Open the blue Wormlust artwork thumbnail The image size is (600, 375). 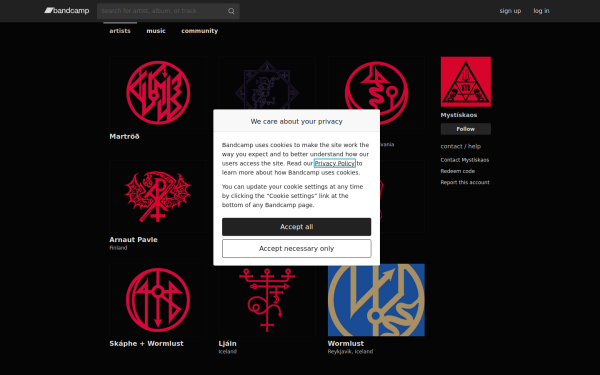(x=376, y=300)
